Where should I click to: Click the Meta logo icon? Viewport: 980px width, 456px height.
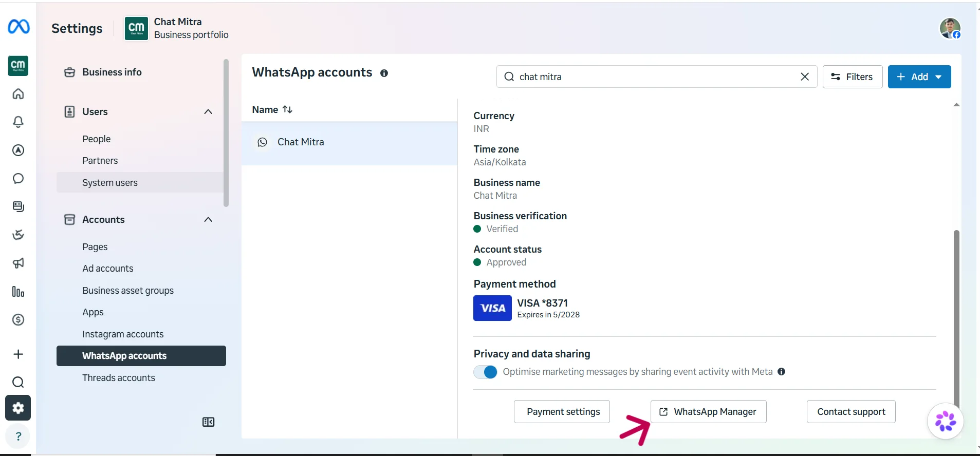(x=19, y=26)
